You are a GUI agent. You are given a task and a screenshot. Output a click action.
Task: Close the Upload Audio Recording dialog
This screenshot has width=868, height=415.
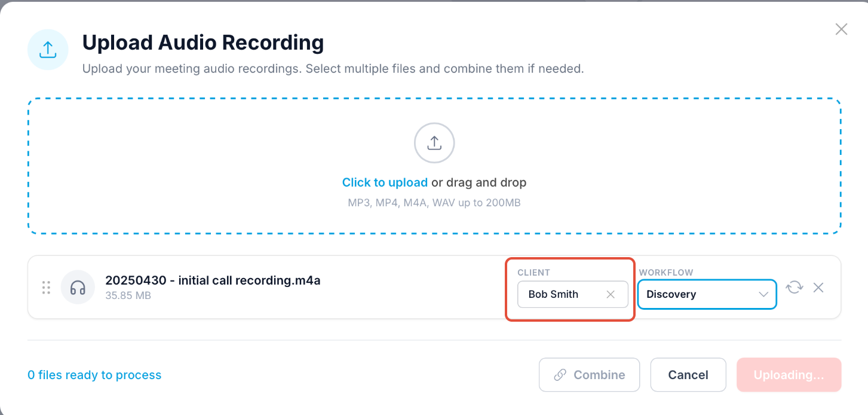841,29
